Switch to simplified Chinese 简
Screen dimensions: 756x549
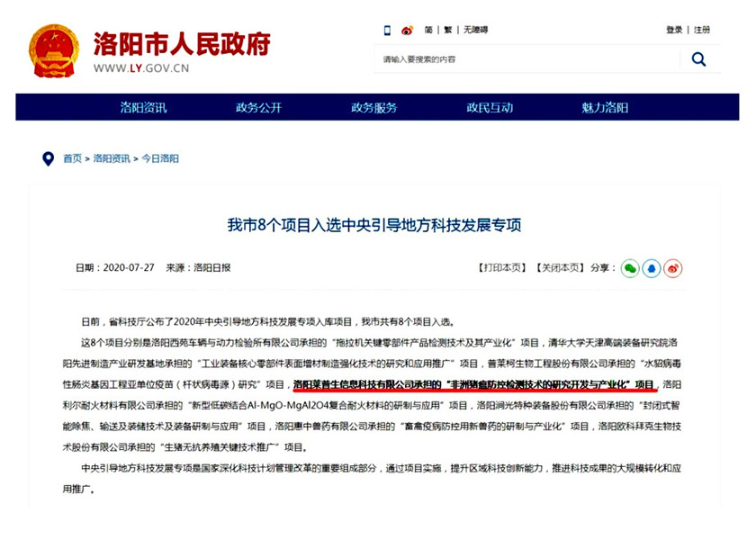(428, 30)
